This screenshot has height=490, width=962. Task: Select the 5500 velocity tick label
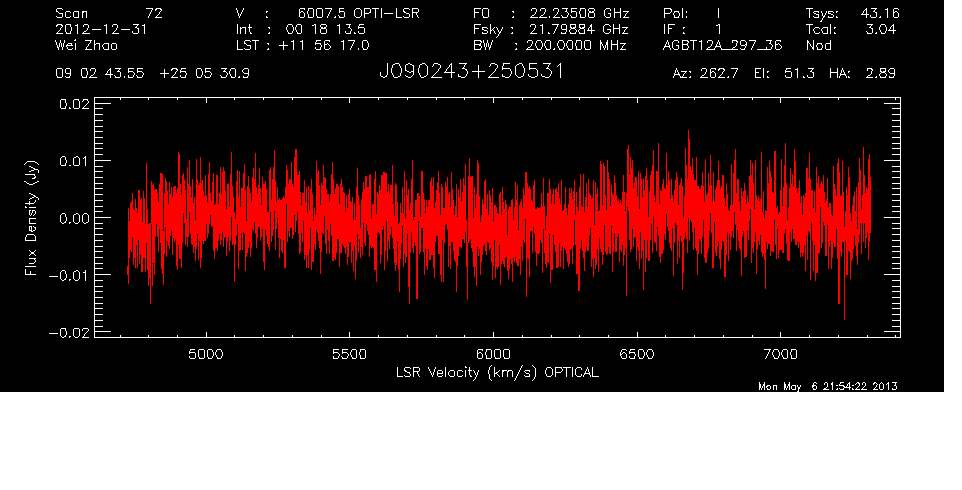pos(349,354)
